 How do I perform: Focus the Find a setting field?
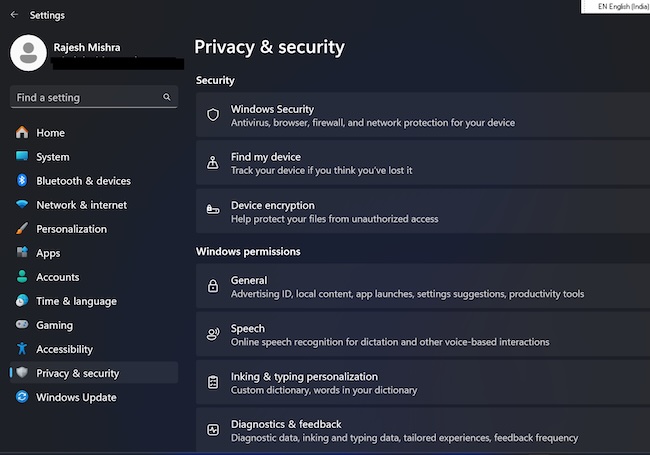94,97
